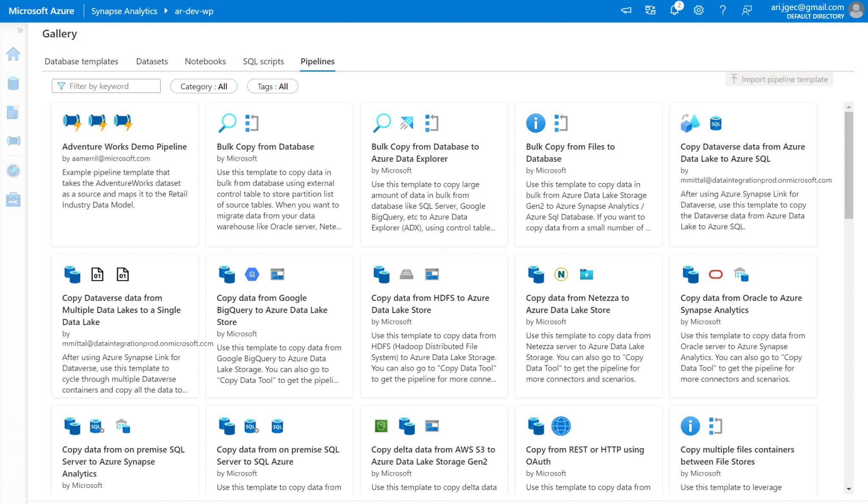Select the Bulk Copy from Database template

tap(265, 147)
